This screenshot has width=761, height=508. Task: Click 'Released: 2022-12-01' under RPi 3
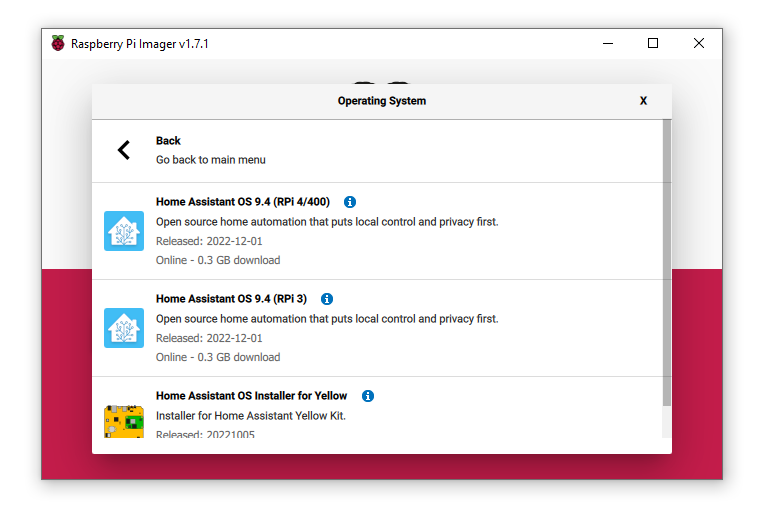[x=209, y=338]
